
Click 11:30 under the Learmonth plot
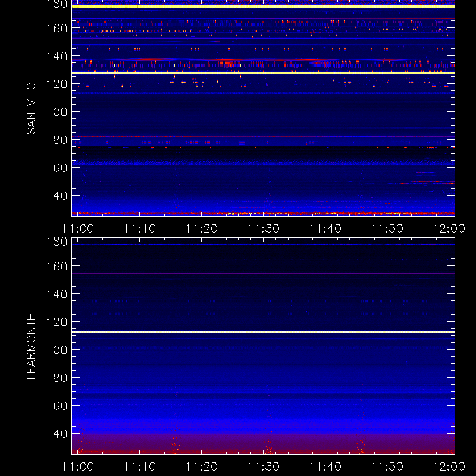click(264, 466)
